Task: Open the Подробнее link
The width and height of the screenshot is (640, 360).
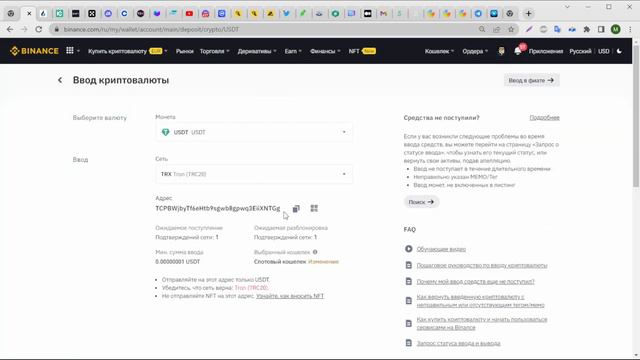Action: click(x=544, y=118)
